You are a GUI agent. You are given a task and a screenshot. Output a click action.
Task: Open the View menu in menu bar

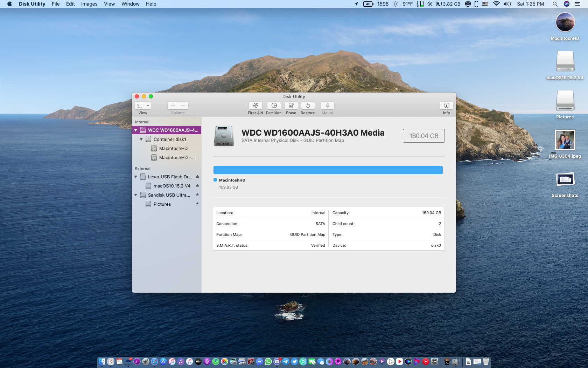[109, 4]
